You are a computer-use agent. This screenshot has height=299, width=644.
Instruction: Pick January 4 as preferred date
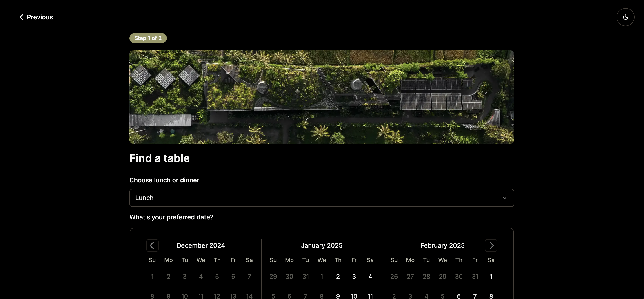(370, 276)
